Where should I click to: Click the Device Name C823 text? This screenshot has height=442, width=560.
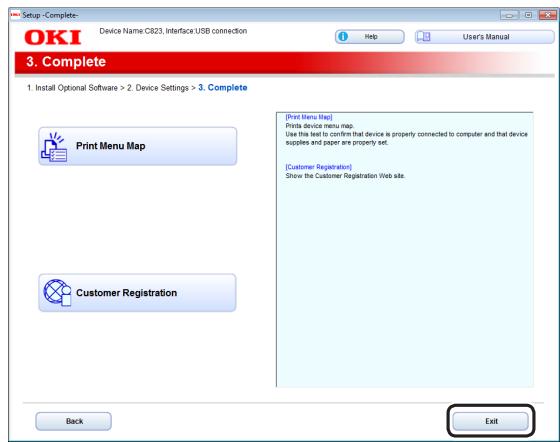coord(173,31)
